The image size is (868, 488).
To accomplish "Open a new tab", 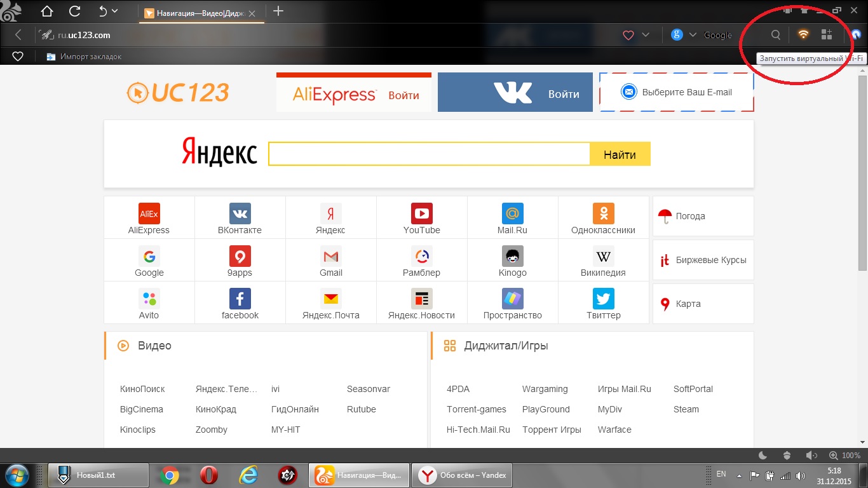I will (x=278, y=11).
